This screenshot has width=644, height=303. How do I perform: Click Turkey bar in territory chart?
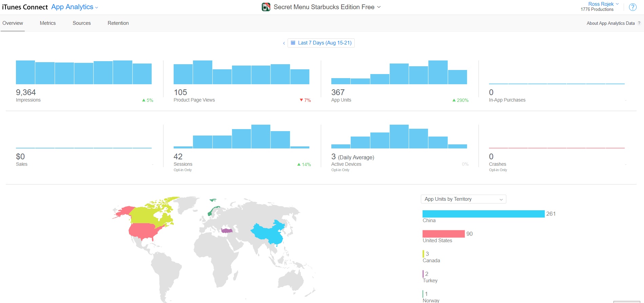pos(423,274)
